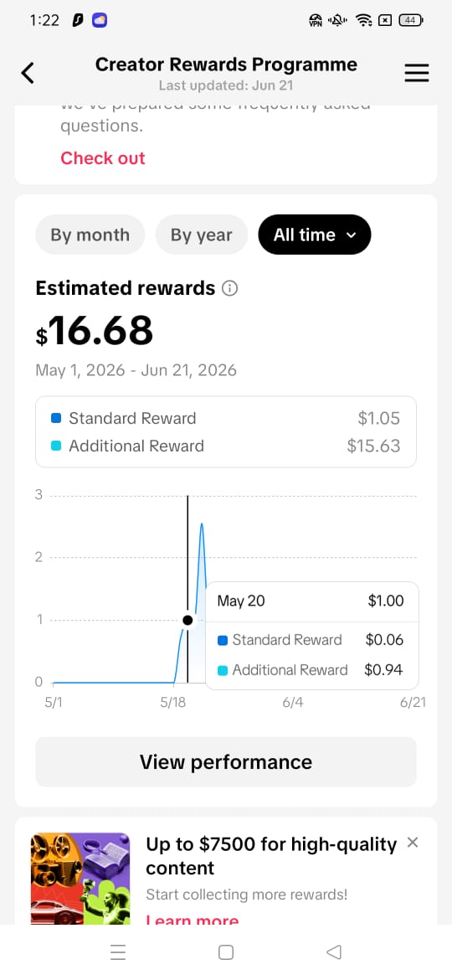Screen dimensions: 452x980
Task: Tap the Additional Reward cyan legend swatch
Action: (x=55, y=446)
